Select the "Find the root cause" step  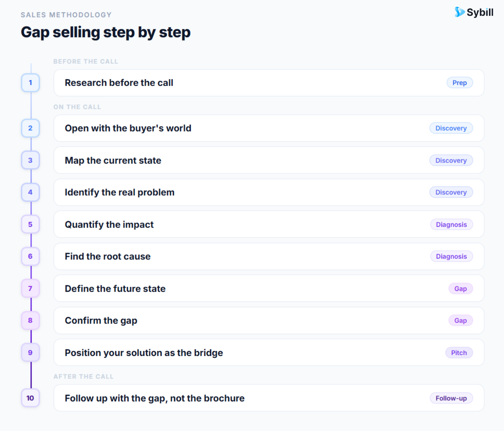269,256
